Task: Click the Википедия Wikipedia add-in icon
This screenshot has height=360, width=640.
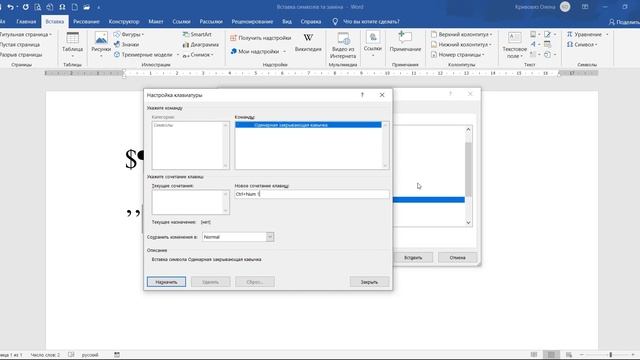Action: coord(308,43)
